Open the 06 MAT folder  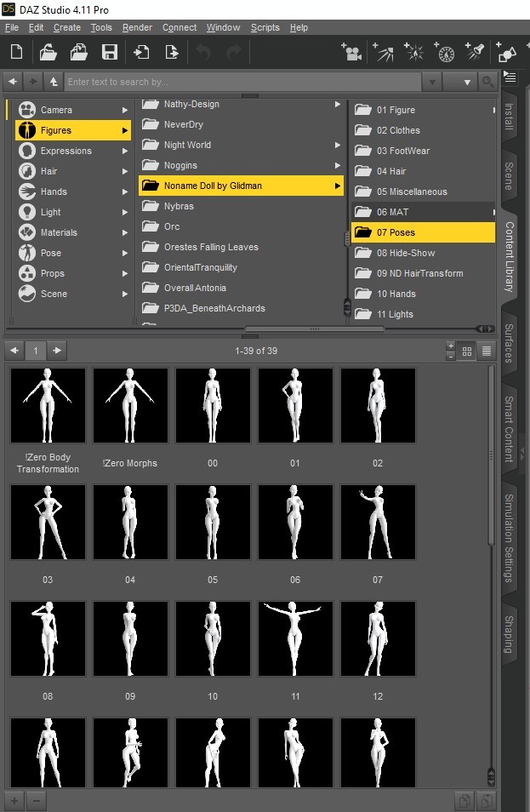(423, 212)
